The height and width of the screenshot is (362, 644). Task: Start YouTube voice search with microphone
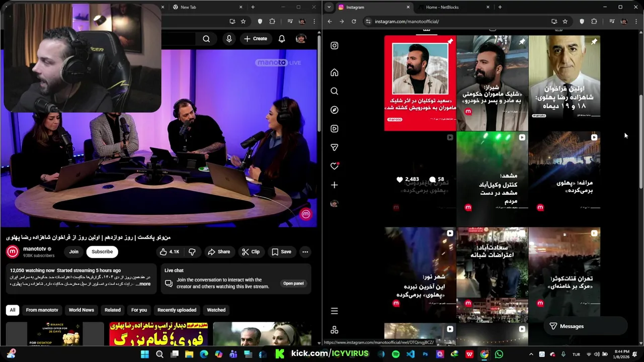pos(229,39)
